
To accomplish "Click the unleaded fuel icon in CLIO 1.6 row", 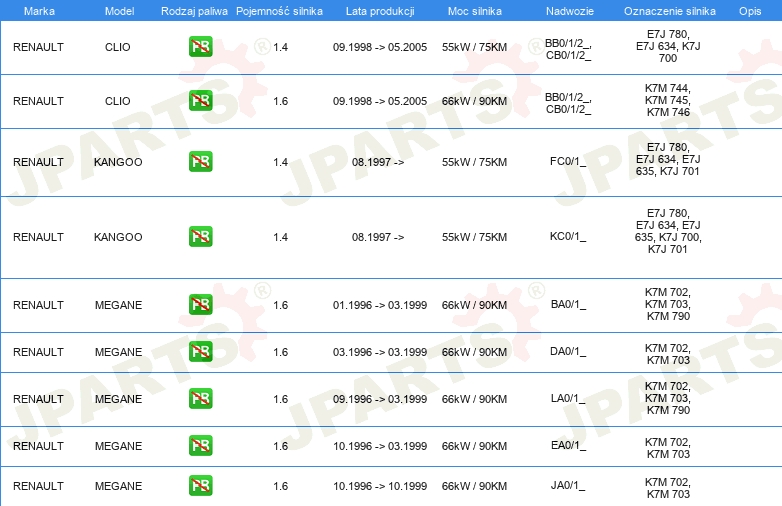I will click(x=200, y=101).
